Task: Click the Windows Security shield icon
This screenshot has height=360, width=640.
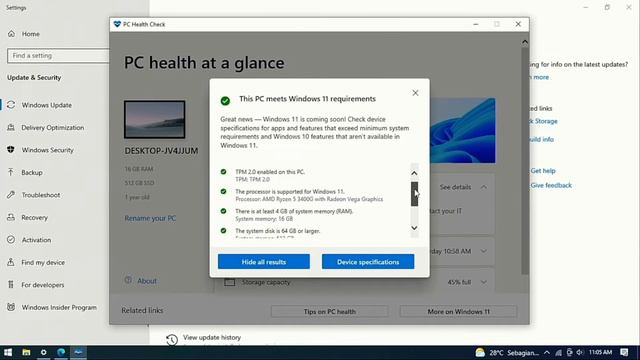Action: point(11,150)
